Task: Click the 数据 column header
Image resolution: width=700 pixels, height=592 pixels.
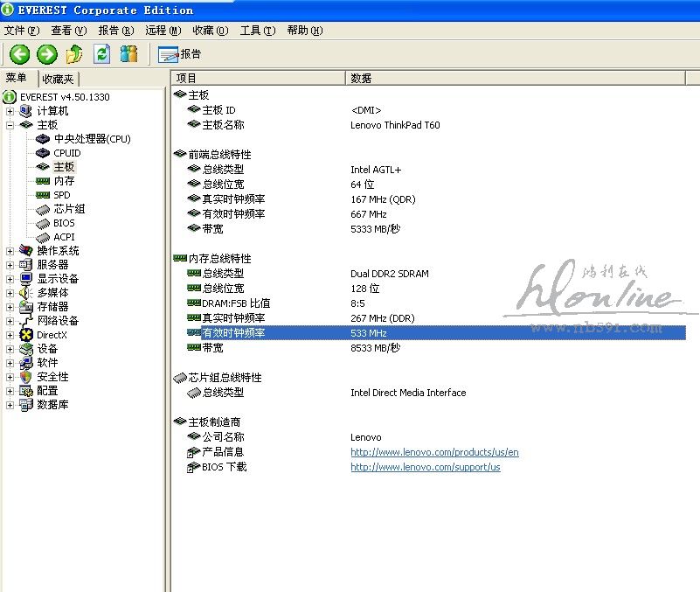Action: pyautogui.click(x=361, y=78)
